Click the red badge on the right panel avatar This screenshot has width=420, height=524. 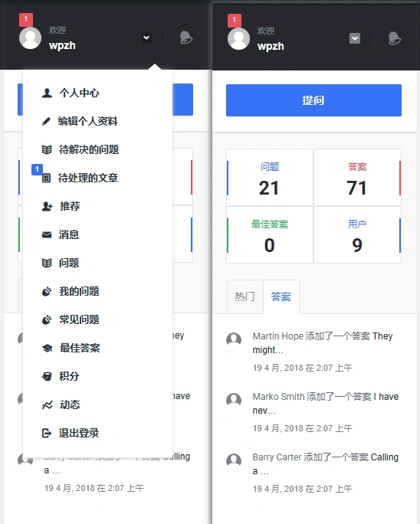point(235,21)
